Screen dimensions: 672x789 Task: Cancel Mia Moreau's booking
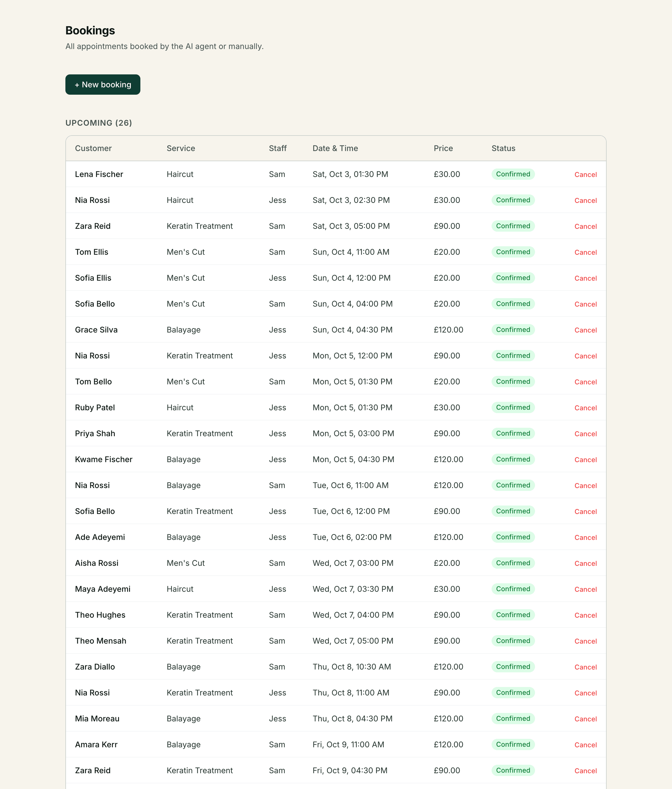tap(585, 719)
